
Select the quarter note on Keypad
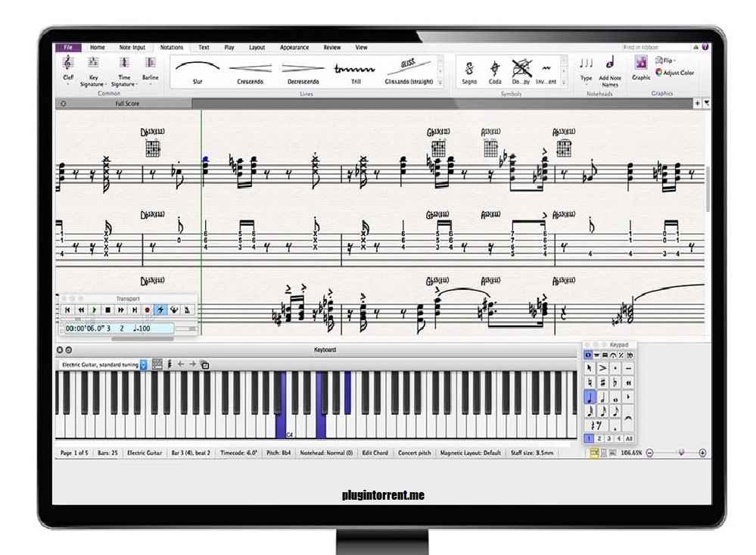[x=590, y=398]
